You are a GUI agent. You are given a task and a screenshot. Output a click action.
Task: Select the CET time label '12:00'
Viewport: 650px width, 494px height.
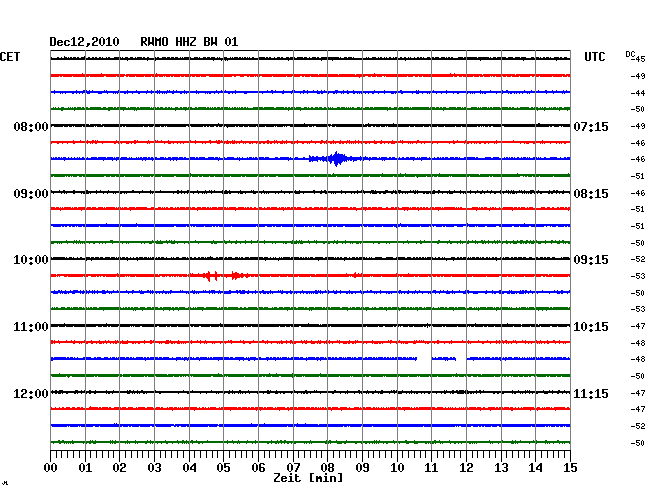click(31, 394)
